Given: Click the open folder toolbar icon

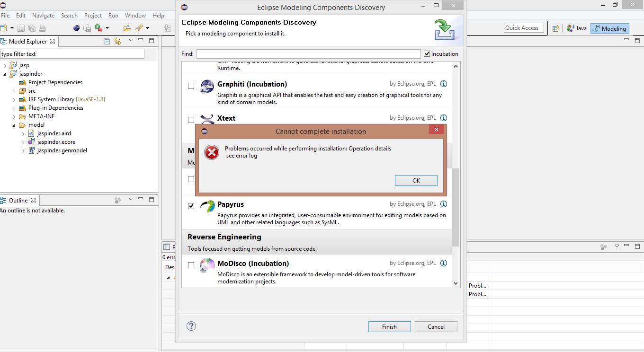Looking at the screenshot, I should 127,28.
